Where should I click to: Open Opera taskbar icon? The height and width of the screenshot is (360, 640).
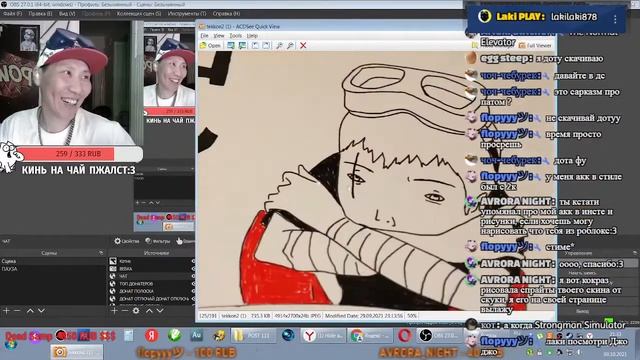(x=404, y=336)
